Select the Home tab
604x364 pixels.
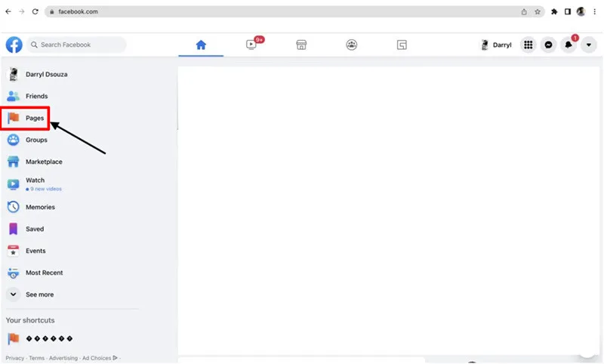click(201, 45)
